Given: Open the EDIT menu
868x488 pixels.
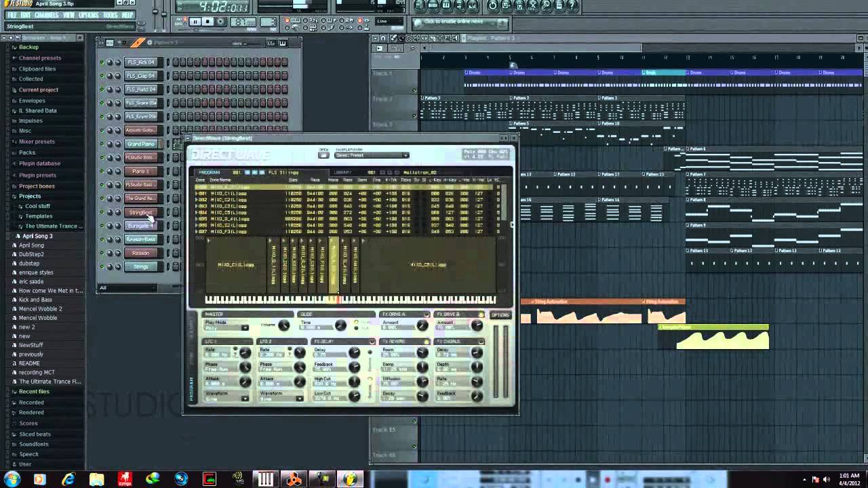Looking at the screenshot, I should pyautogui.click(x=26, y=15).
